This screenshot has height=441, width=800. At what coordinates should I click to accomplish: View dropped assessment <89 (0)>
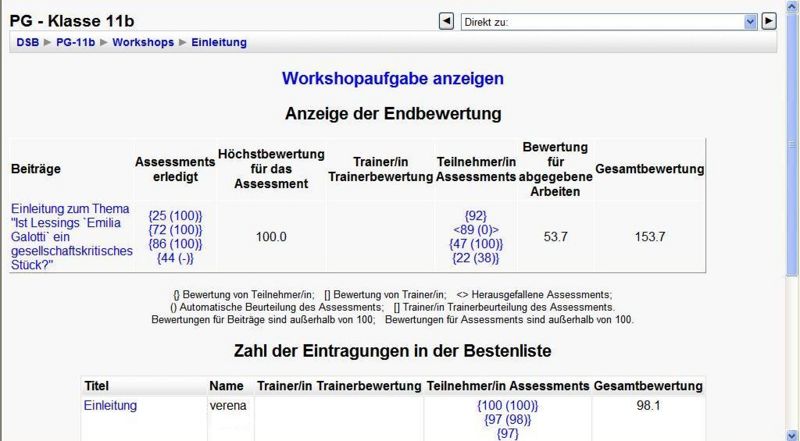[x=476, y=229]
